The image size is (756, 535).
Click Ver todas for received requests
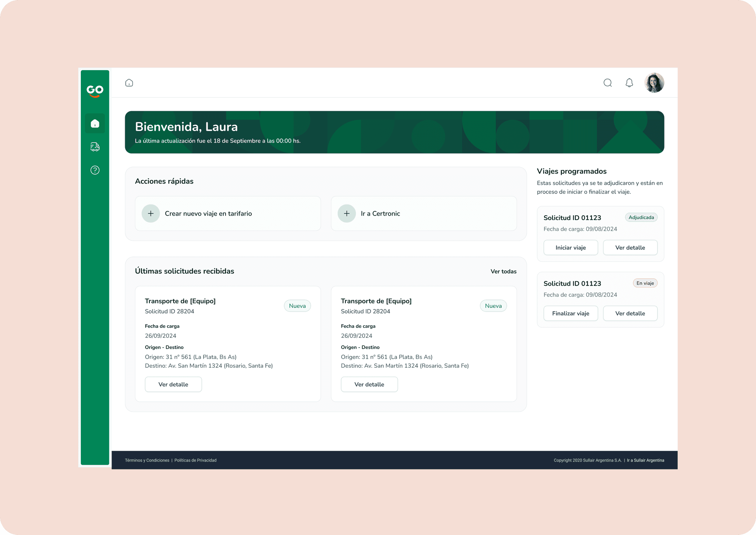pos(503,271)
